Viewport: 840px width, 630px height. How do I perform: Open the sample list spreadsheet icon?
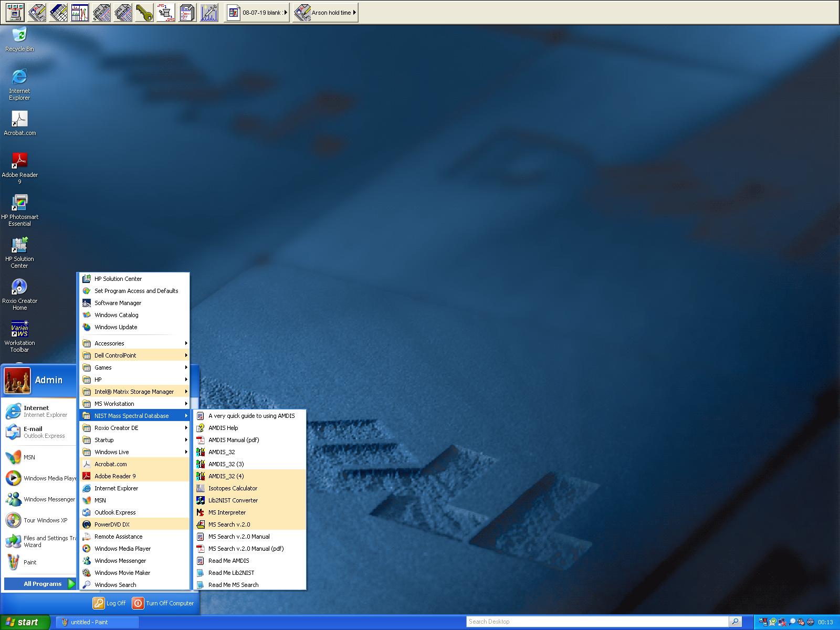click(58, 12)
